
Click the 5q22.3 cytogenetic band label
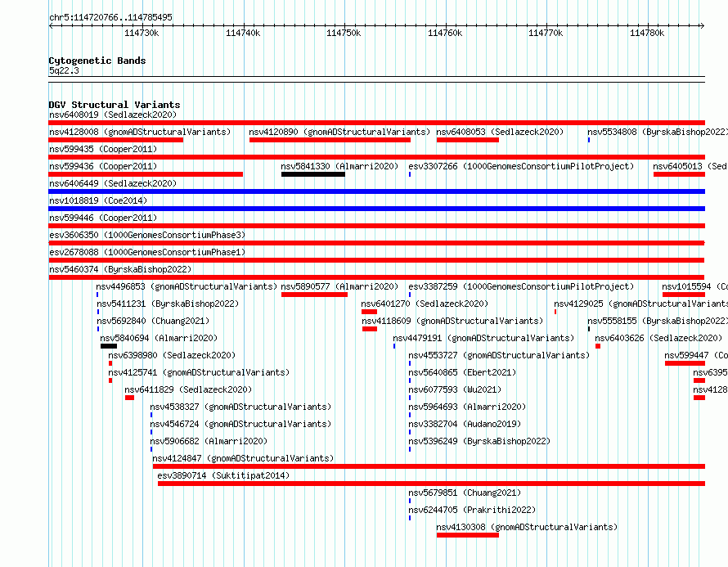64,70
